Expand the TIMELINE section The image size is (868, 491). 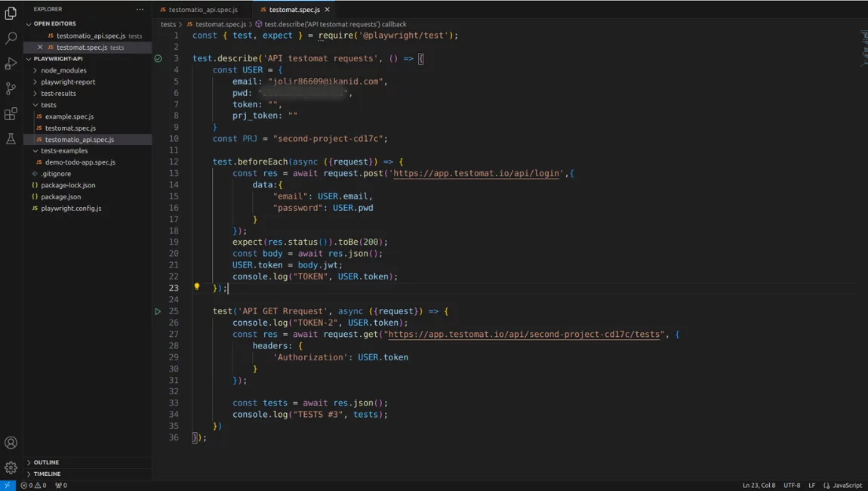point(47,474)
